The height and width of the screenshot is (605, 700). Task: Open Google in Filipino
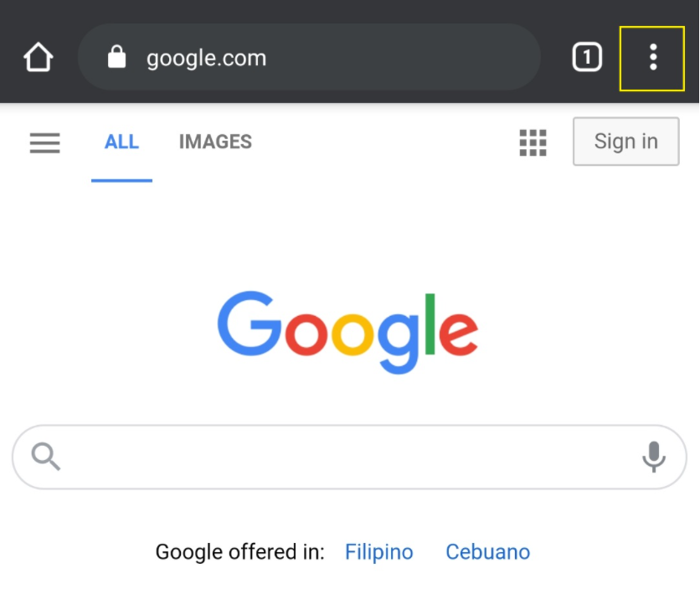378,551
